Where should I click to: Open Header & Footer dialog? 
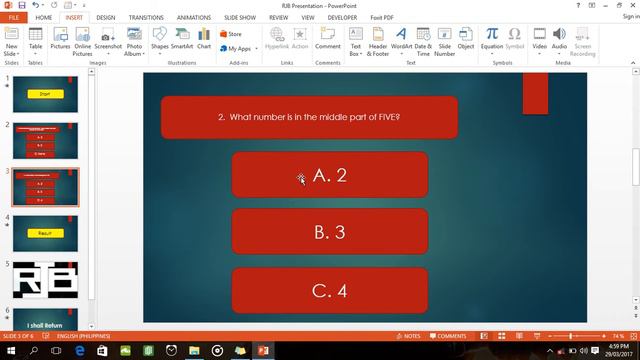point(378,42)
